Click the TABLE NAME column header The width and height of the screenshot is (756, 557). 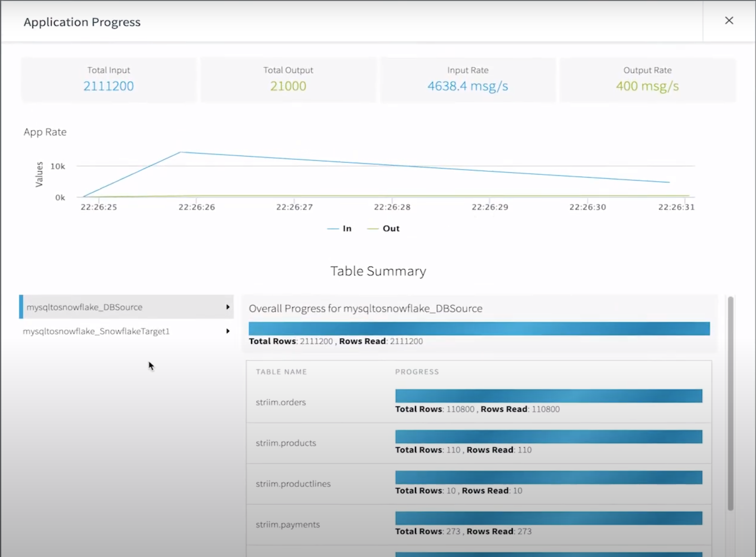point(281,372)
